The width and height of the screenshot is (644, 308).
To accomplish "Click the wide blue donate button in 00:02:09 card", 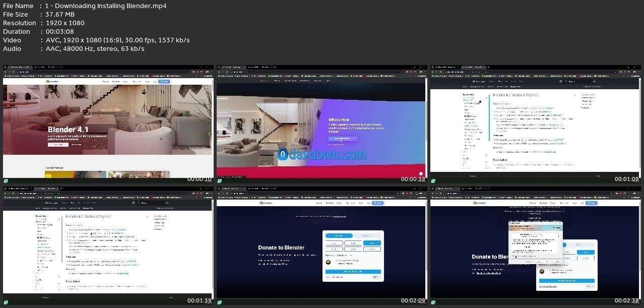I will 353,271.
